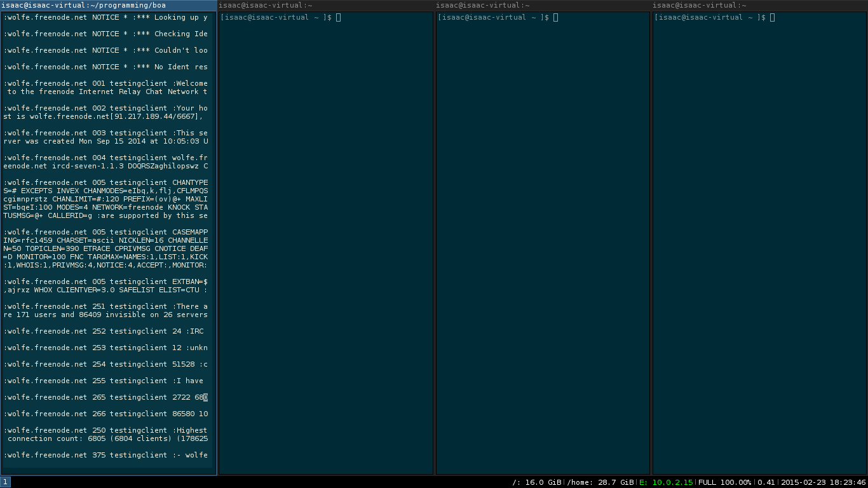Click the shell prompt in second terminal
This screenshot has height=488, width=868.
276,17
